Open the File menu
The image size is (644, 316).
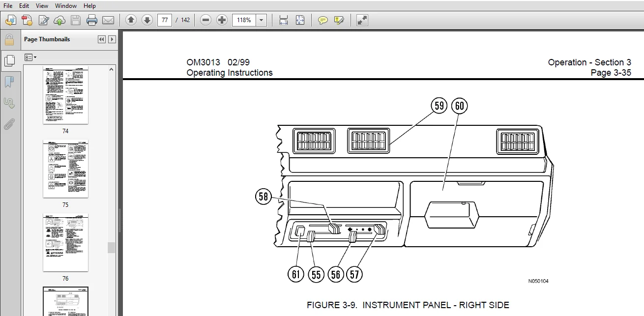click(8, 6)
